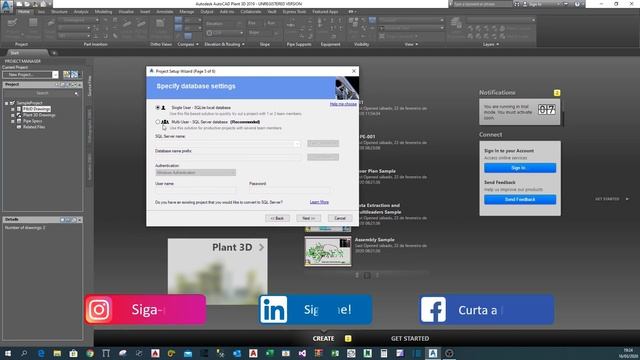Select Multi-User SQL Server database option
640x360 pixels.
point(158,122)
